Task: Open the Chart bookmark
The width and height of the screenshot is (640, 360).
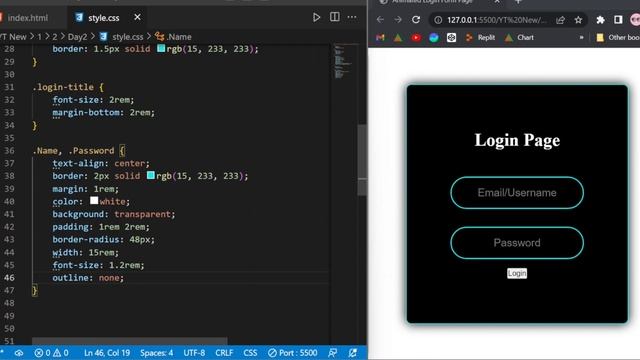Action: tap(519, 38)
